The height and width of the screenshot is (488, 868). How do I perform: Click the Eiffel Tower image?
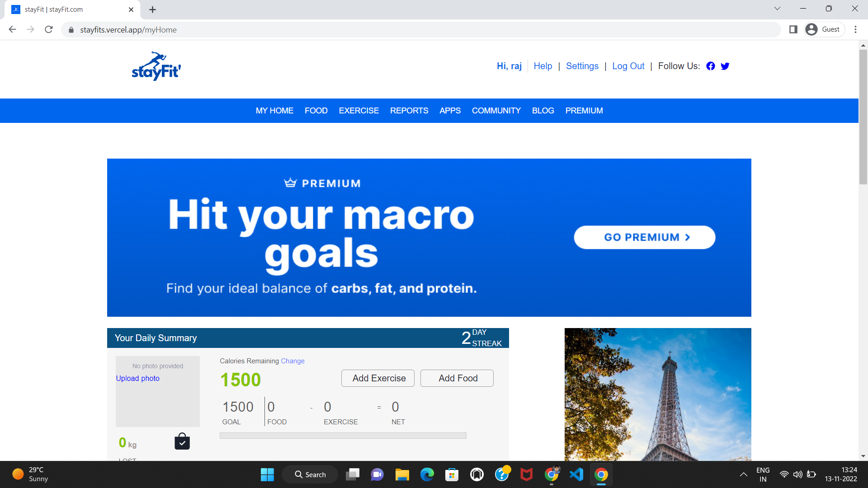point(657,394)
